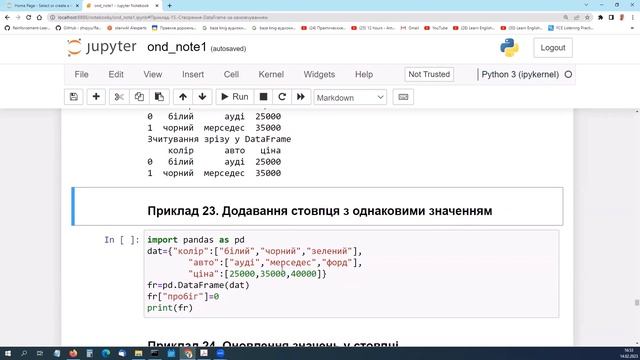Screen dimensions: 640x360
Task: Click the fr=pd.DataFrame(dat) code line
Action: (x=198, y=285)
